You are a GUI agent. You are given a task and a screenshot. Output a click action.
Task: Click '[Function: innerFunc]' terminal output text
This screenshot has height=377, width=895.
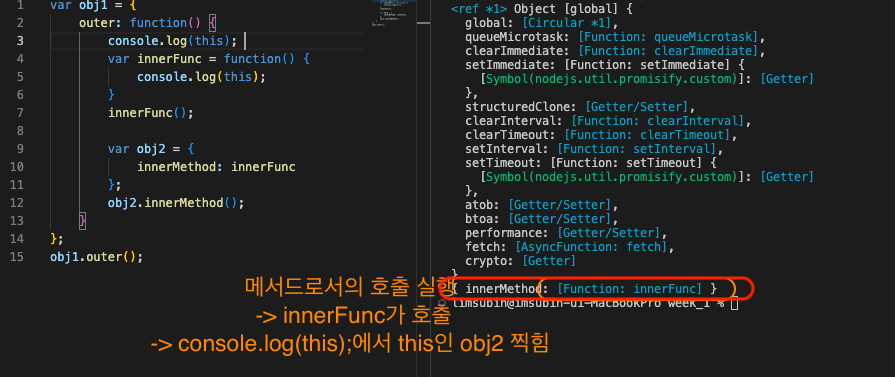pos(629,288)
